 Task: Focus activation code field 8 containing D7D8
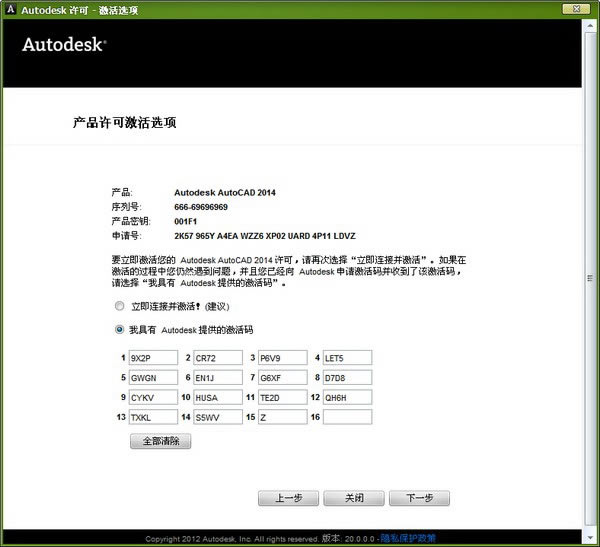point(347,378)
